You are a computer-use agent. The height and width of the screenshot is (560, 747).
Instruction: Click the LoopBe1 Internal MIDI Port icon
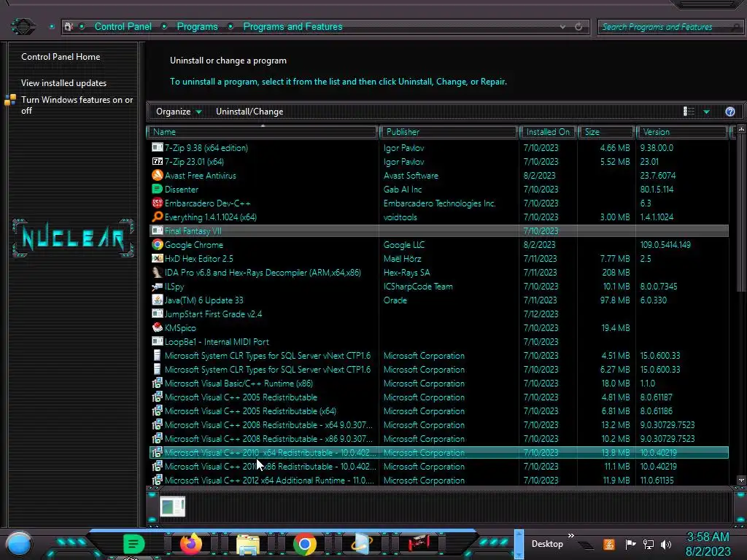tap(158, 341)
